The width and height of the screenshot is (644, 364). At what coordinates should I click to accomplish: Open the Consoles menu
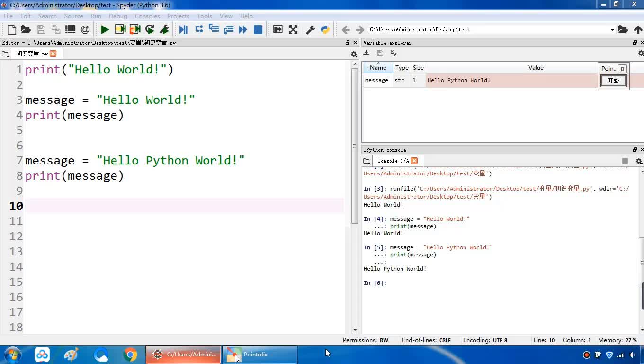tap(147, 16)
